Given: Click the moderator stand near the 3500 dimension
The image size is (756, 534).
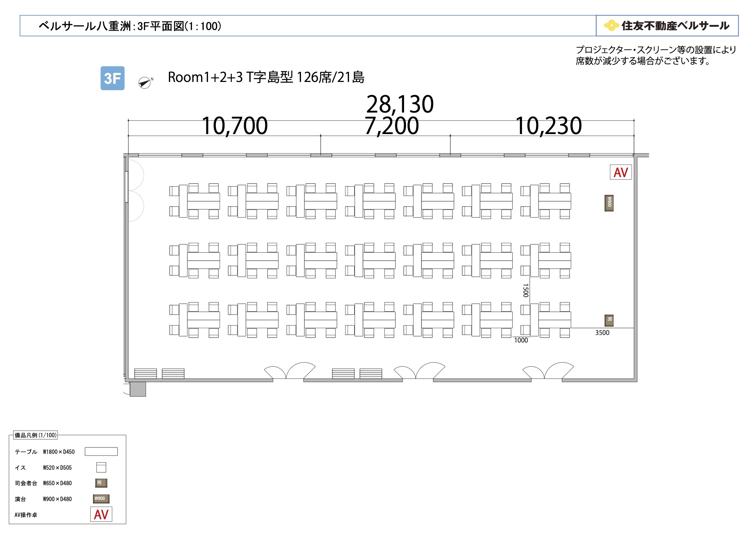Looking at the screenshot, I should point(609,321).
